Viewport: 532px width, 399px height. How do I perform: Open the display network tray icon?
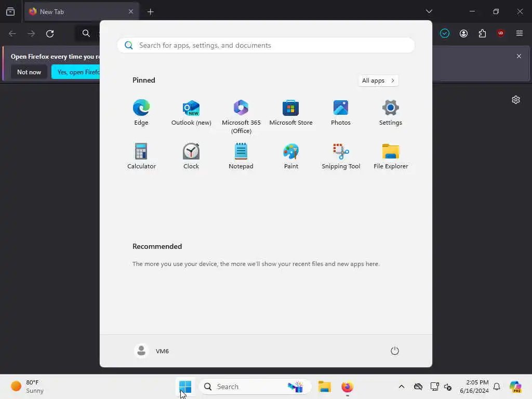434,387
